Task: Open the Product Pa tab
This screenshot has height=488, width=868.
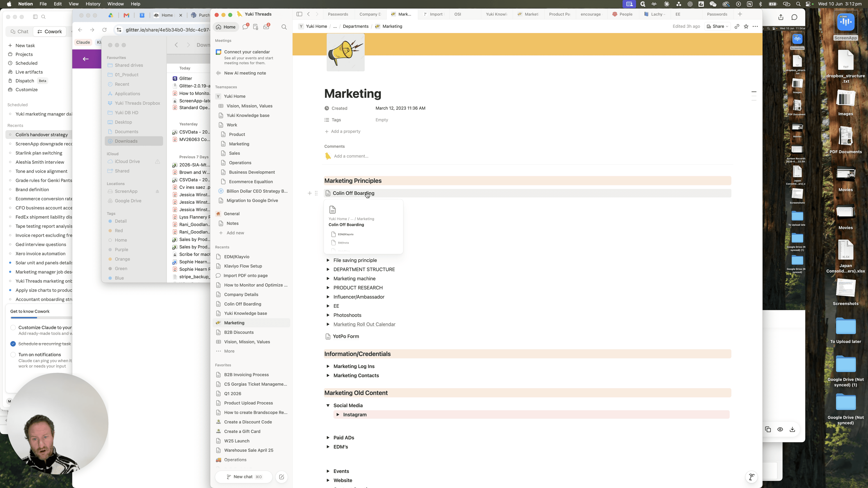Action: [559, 14]
